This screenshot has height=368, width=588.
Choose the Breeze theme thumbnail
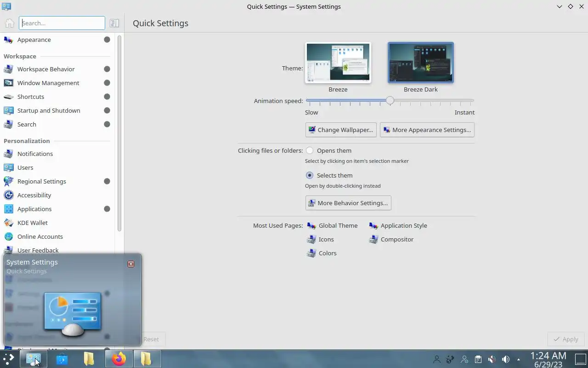pyautogui.click(x=338, y=63)
